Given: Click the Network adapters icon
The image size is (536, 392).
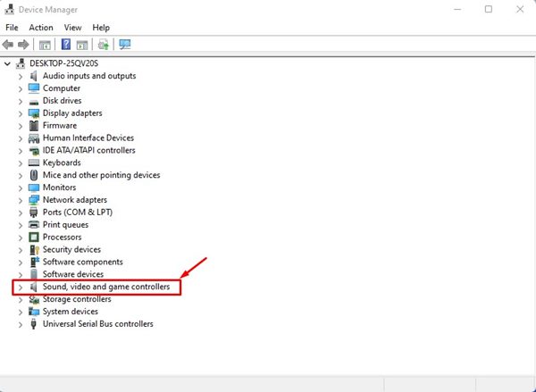Looking at the screenshot, I should tap(34, 200).
